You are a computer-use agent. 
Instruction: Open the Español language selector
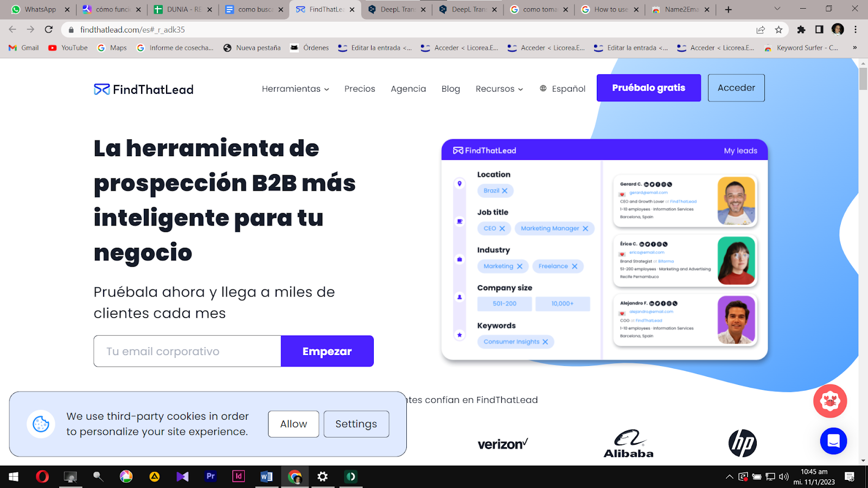(563, 89)
